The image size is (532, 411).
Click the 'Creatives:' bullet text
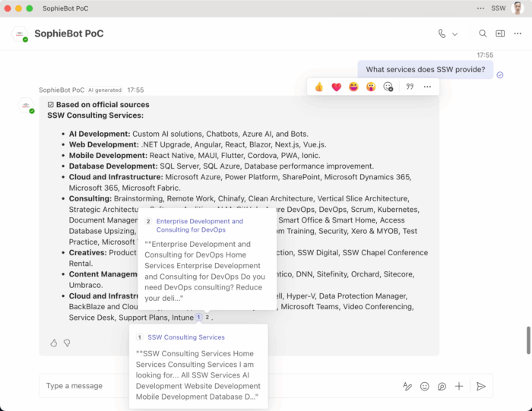(x=88, y=253)
